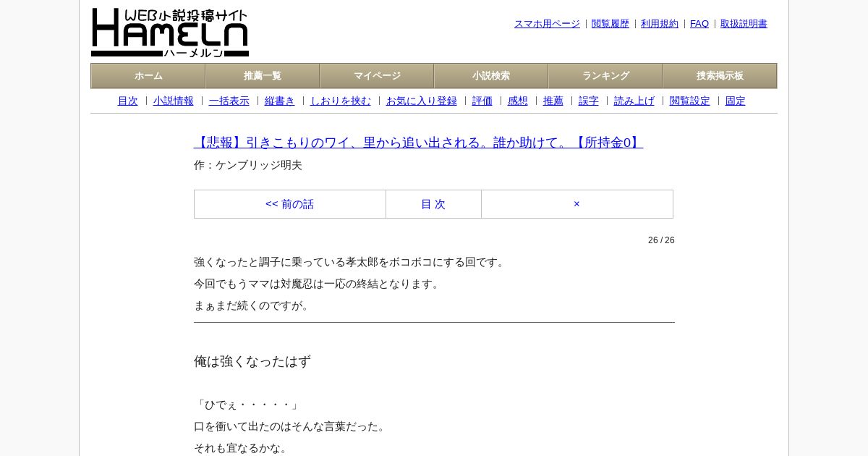Click the × cell in the chapter navigation
The image size is (868, 456).
577,204
